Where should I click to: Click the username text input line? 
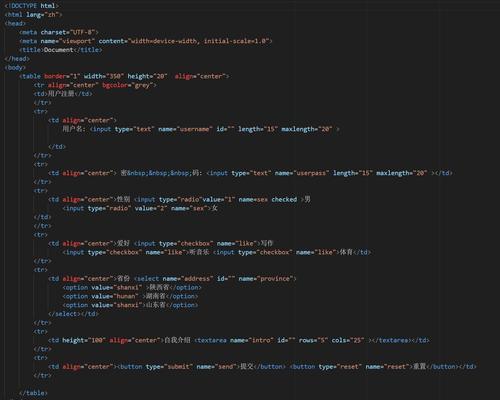pos(201,129)
